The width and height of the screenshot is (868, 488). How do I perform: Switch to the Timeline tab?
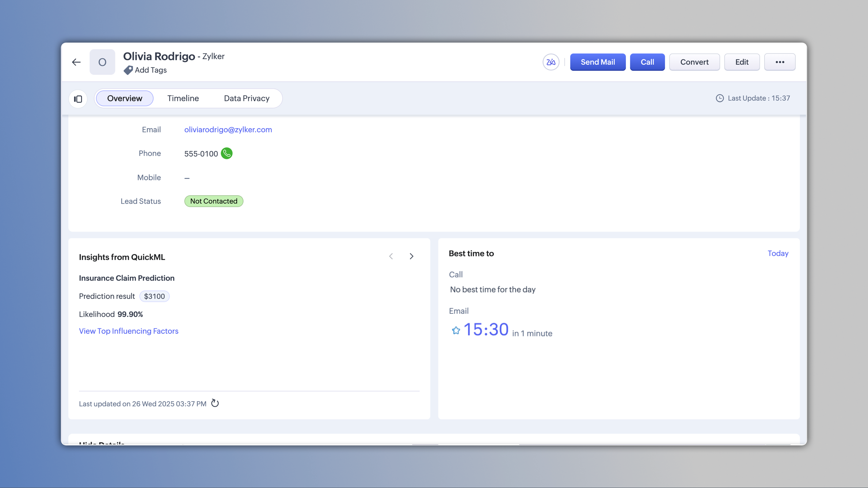[183, 98]
